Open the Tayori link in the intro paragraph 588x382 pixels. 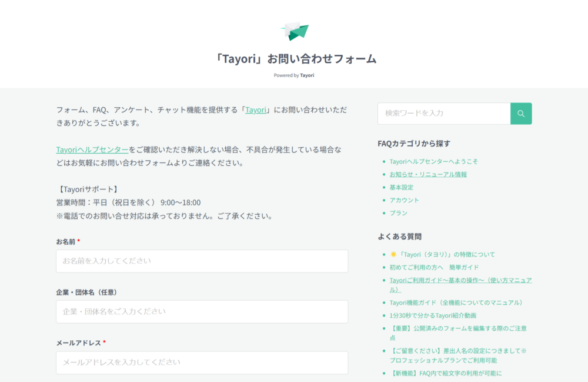pos(256,110)
